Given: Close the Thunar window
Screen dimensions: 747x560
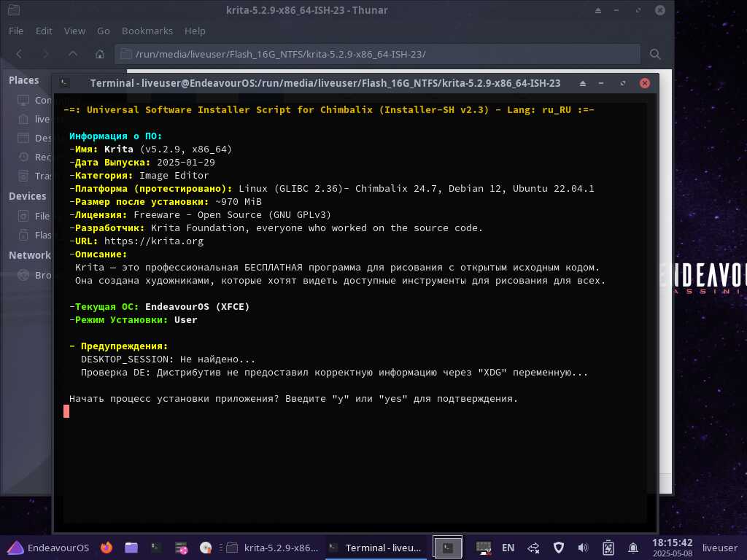Looking at the screenshot, I should point(659,10).
